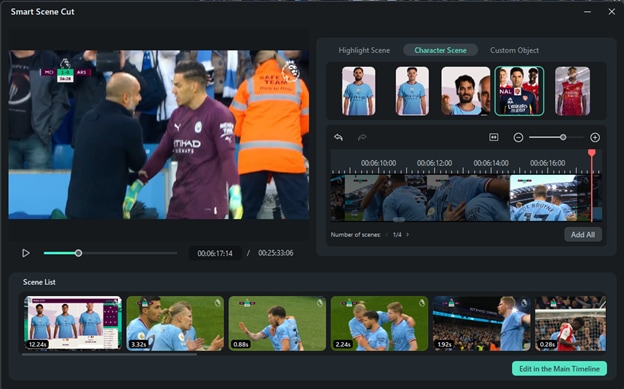Click the redo arrow icon
The image size is (624, 389).
362,137
